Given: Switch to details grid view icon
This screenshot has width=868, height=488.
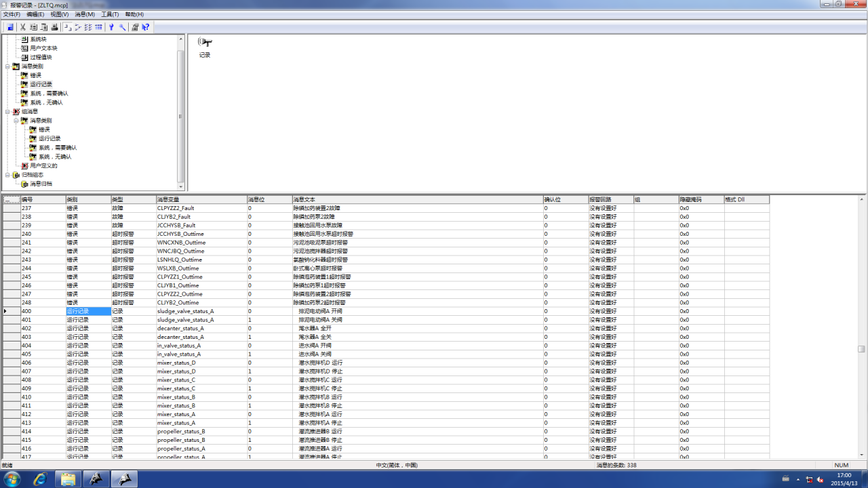Looking at the screenshot, I should click(99, 27).
